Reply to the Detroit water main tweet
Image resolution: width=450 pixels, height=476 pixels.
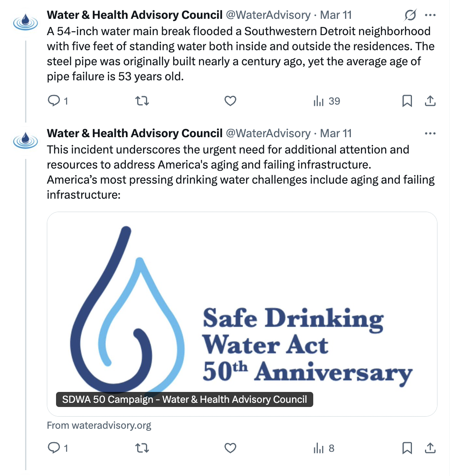(x=58, y=101)
